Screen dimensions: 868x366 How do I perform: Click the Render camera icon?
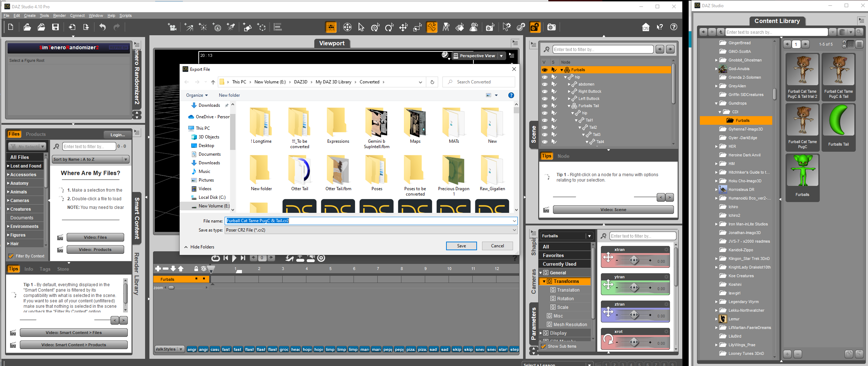coord(551,27)
